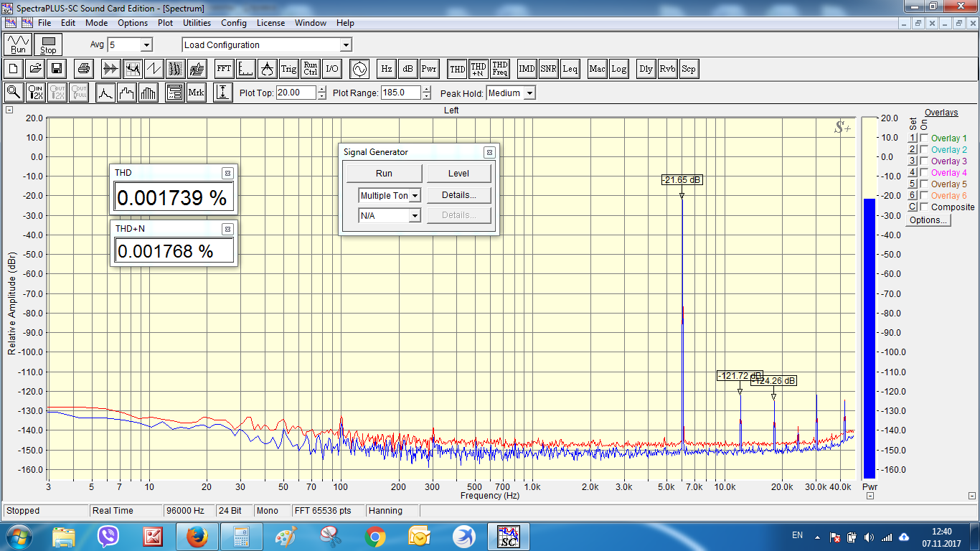Viewport: 980px width, 551px height.
Task: Click the SNR toolbar button
Action: tap(549, 69)
